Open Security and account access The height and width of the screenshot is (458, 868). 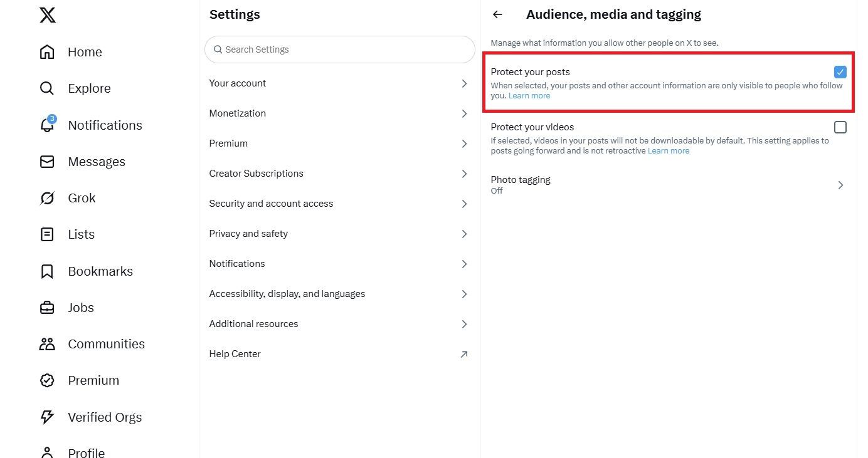click(x=340, y=204)
